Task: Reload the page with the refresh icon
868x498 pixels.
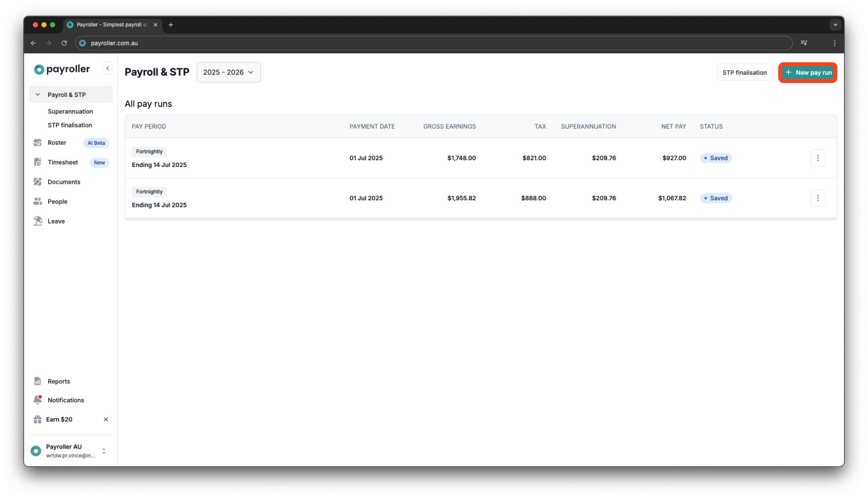Action: (64, 43)
